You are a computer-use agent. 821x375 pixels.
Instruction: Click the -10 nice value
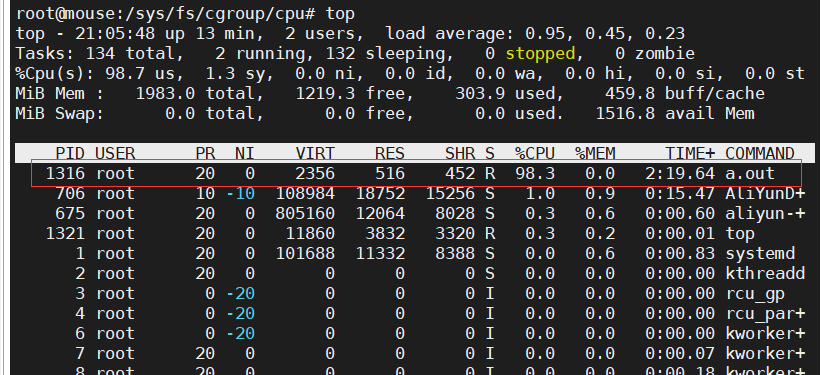tap(240, 193)
